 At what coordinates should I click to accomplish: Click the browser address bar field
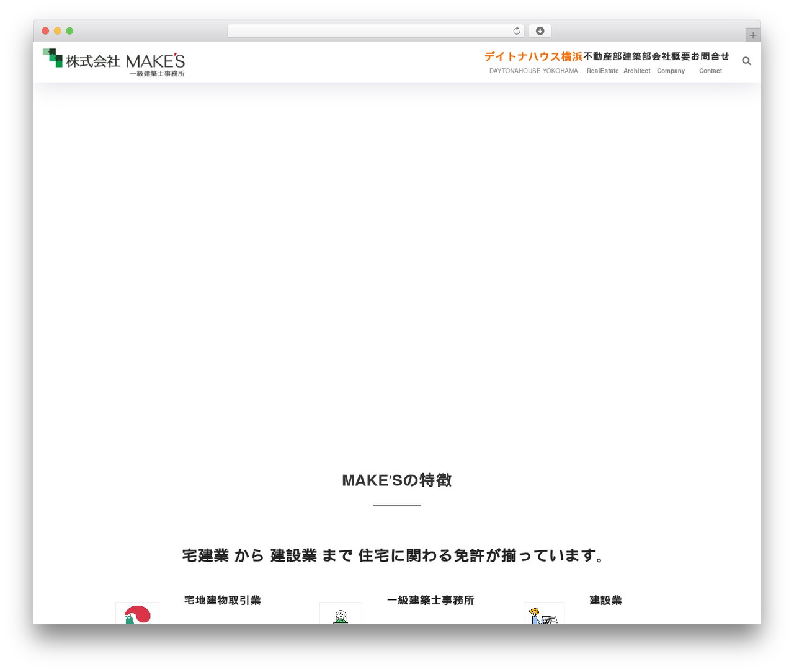pyautogui.click(x=375, y=31)
